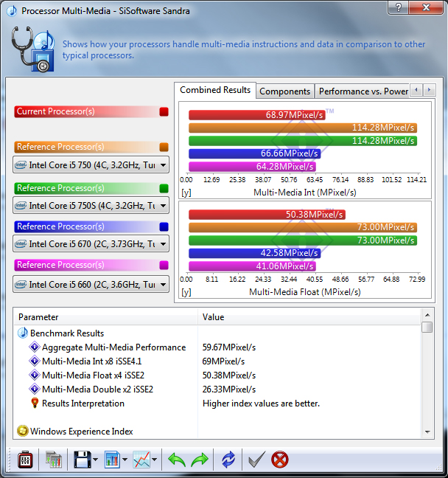Click the blue 42.58MPixel/s bar
Viewport: 448px width, 478px height.
click(255, 253)
